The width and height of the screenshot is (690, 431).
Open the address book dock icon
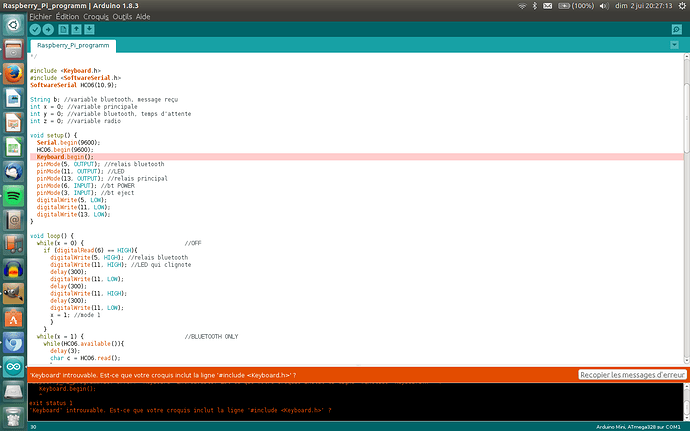click(x=13, y=220)
